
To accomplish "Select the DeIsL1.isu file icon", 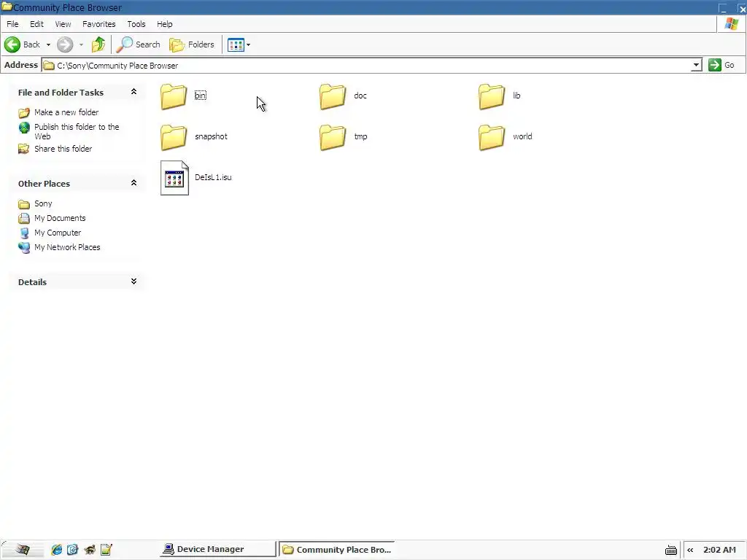I will tap(174, 178).
